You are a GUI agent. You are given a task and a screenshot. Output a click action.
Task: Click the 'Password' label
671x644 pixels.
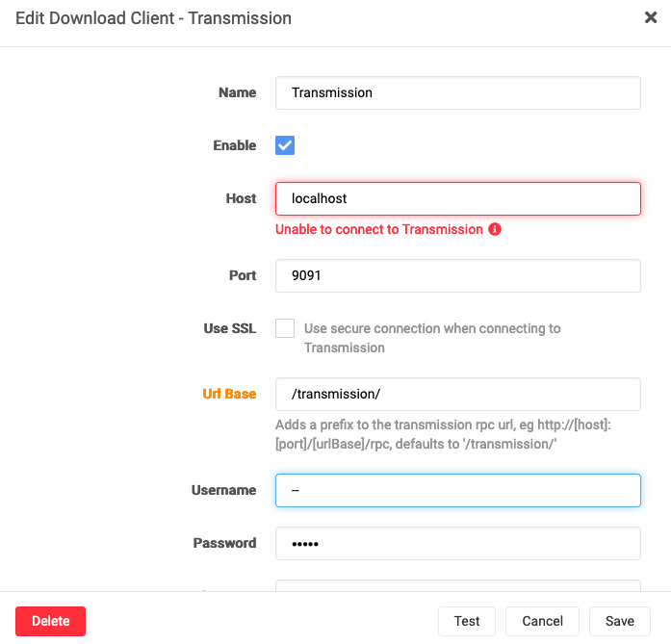coord(224,543)
